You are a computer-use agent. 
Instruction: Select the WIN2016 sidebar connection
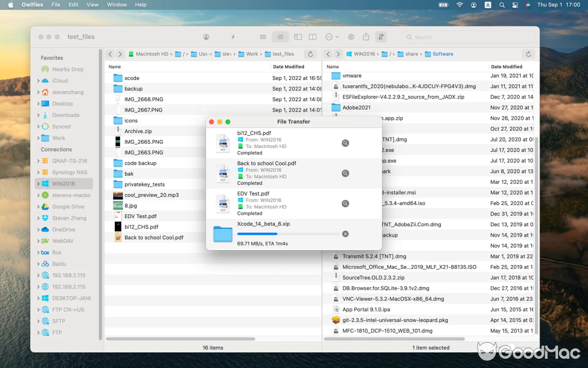tap(64, 184)
